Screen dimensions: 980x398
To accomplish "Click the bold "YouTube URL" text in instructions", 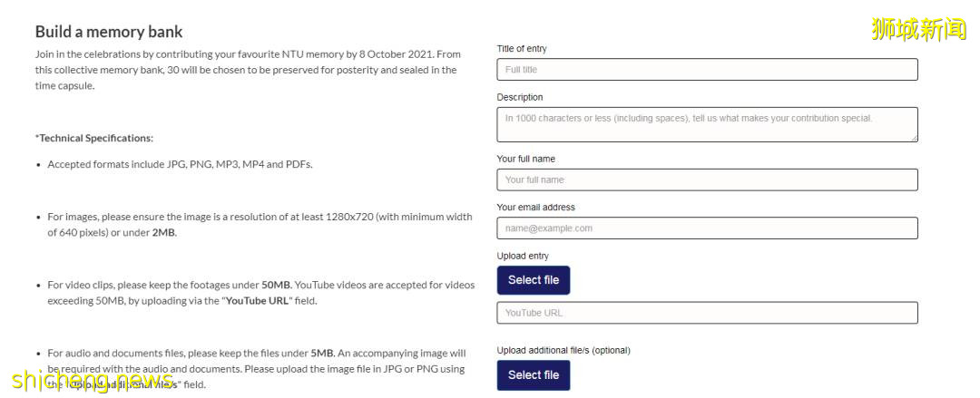I will pyautogui.click(x=257, y=300).
